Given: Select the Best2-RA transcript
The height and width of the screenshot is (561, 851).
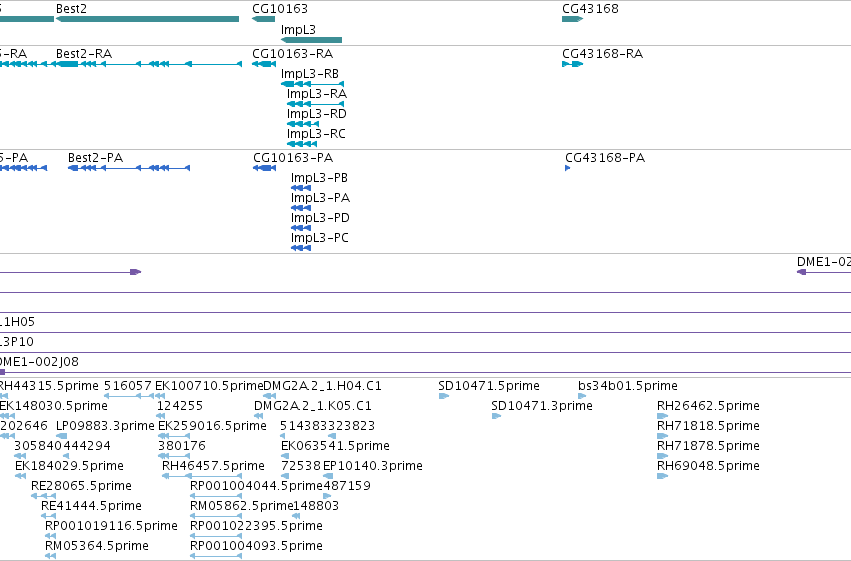Looking at the screenshot, I should point(149,64).
